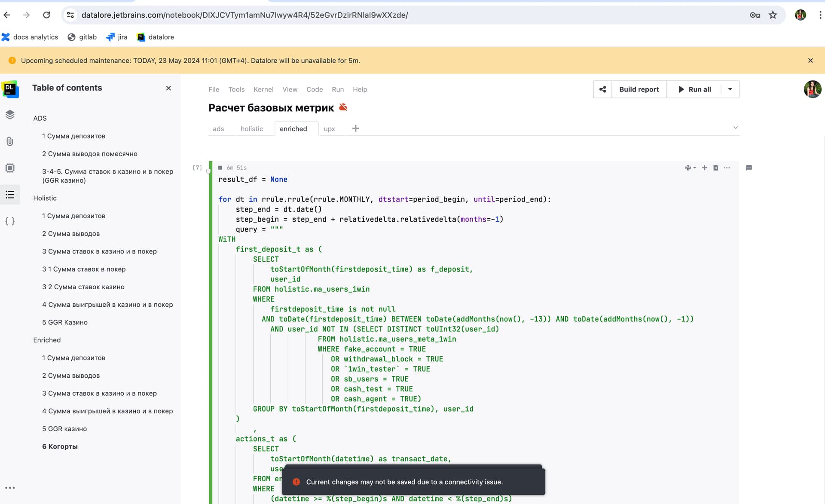825x504 pixels.
Task: Open the machine chip sidebar icon
Action: tap(10, 168)
